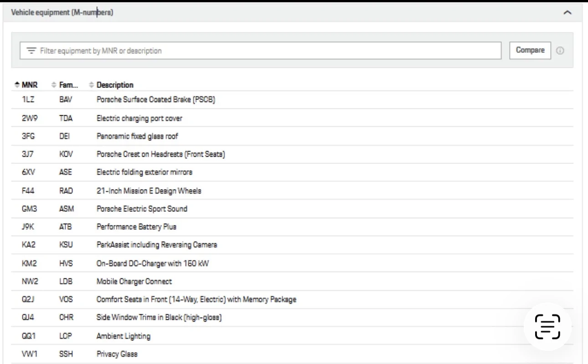Select 'Electric folding exterior mirrors' description
The width and height of the screenshot is (588, 364).
pos(144,172)
